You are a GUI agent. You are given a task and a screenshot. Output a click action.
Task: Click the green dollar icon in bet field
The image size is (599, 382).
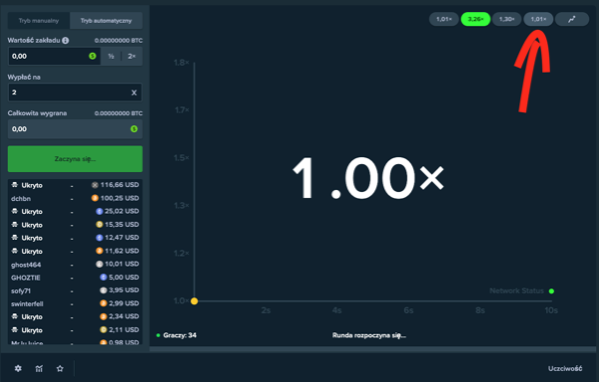[x=92, y=56]
